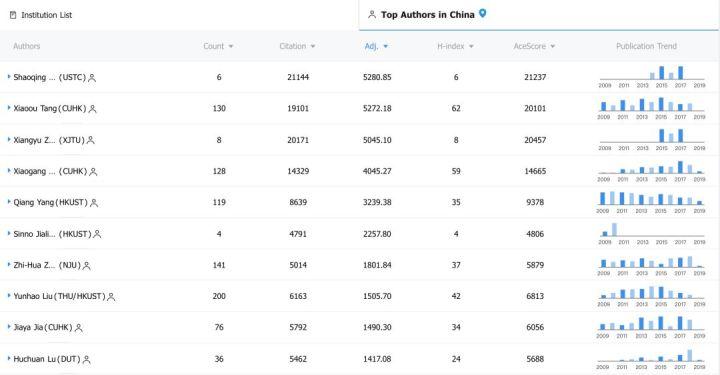View Xiaoou Tang's publication trend chart
Image resolution: width=720 pixels, height=375 pixels.
click(652, 108)
